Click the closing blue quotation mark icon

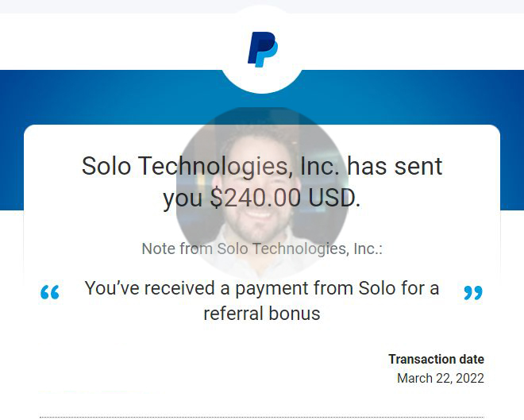473,293
